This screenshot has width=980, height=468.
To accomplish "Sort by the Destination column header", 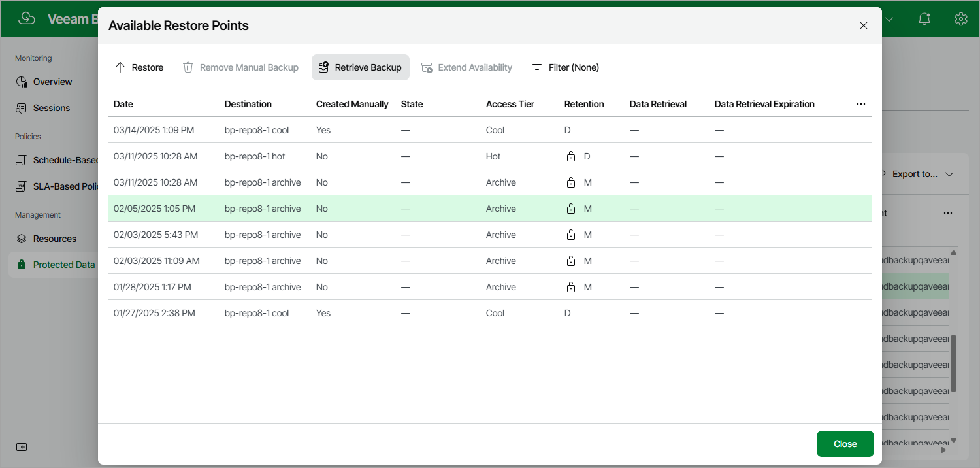I will (248, 104).
